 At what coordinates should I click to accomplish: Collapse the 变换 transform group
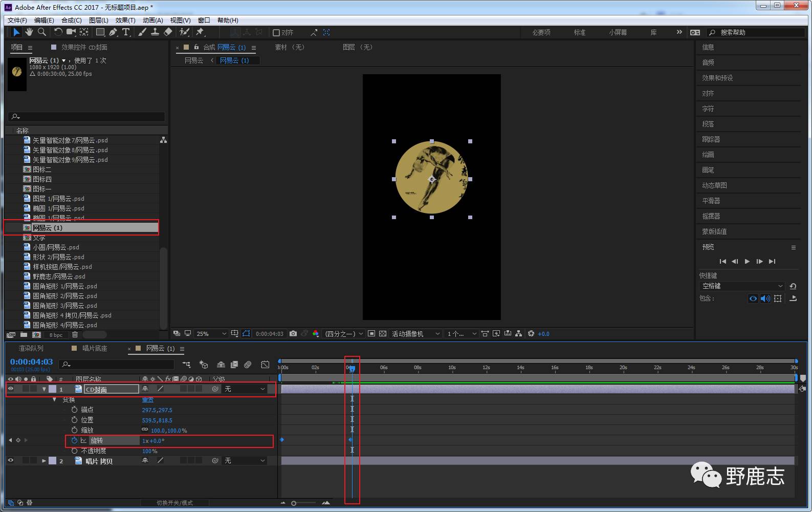(x=54, y=399)
